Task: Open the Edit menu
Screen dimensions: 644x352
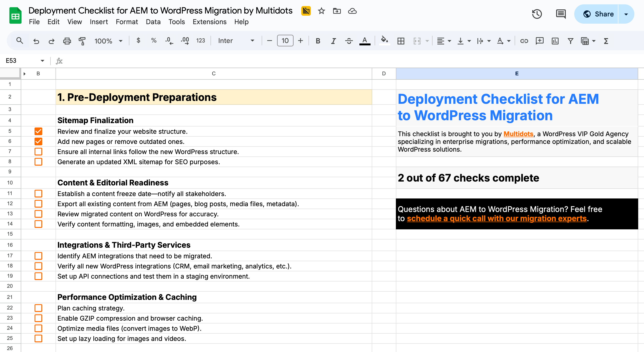Action: tap(54, 22)
